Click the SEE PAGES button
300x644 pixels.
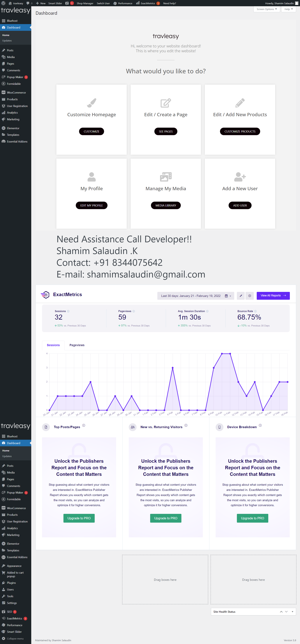tap(166, 131)
